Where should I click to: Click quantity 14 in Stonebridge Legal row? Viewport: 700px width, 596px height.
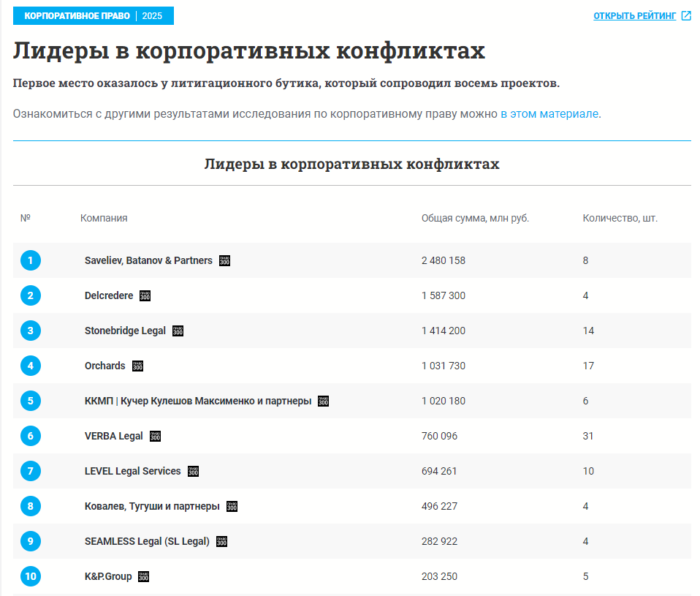coord(588,331)
